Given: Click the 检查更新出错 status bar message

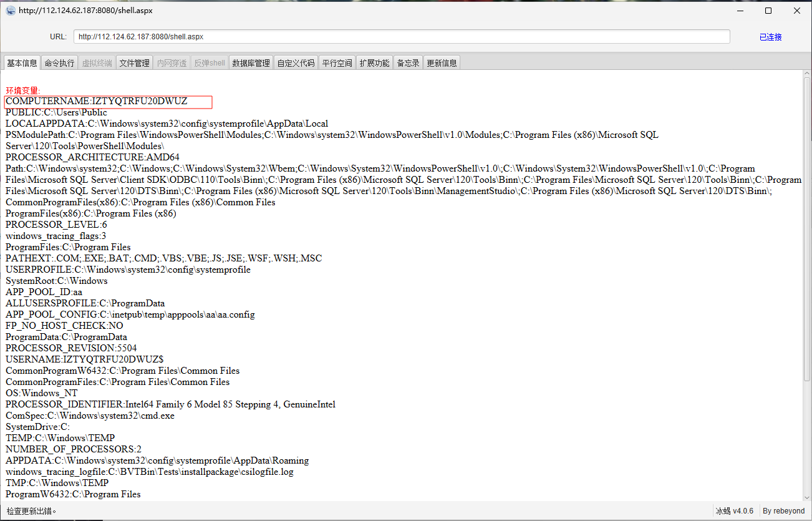Looking at the screenshot, I should point(32,511).
